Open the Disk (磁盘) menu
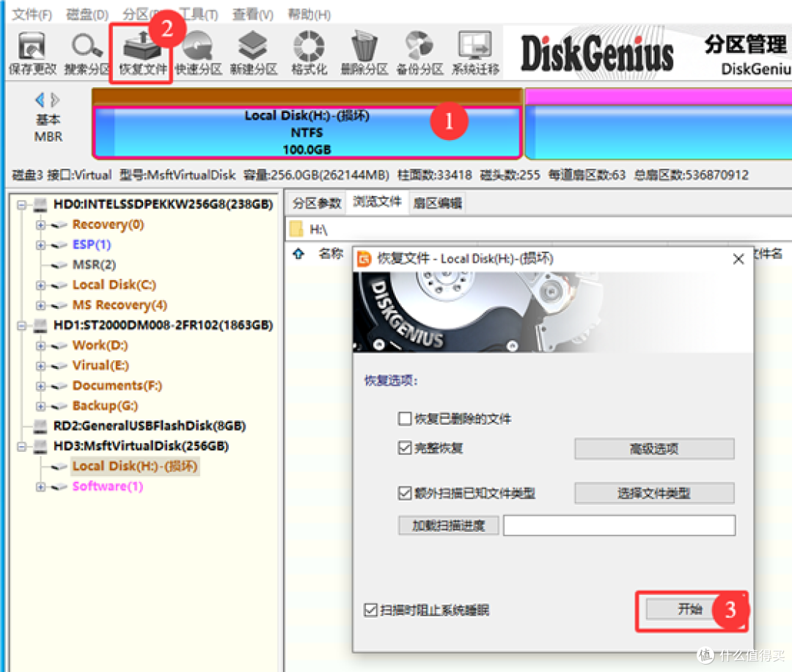 [x=87, y=14]
